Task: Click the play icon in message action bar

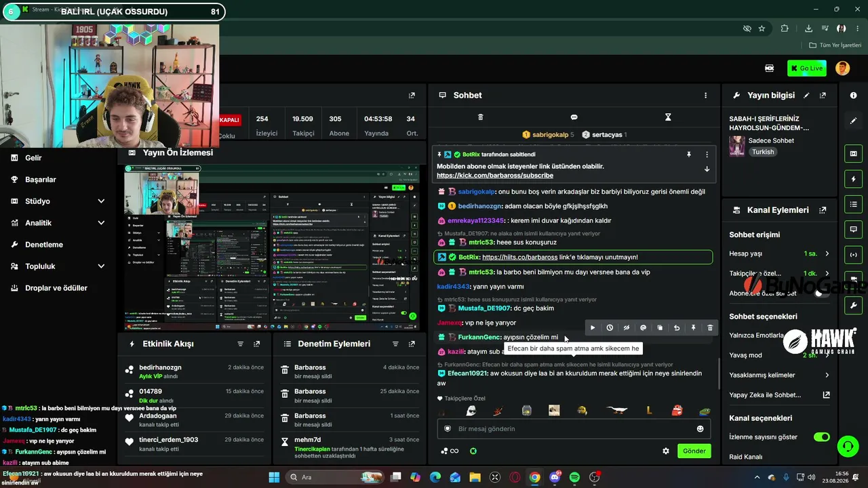Action: click(593, 328)
